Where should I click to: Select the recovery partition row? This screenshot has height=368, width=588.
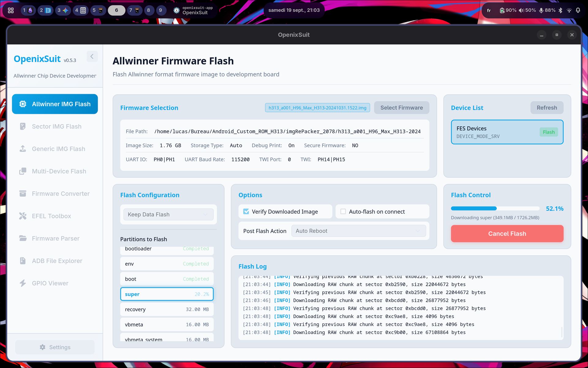click(x=167, y=309)
